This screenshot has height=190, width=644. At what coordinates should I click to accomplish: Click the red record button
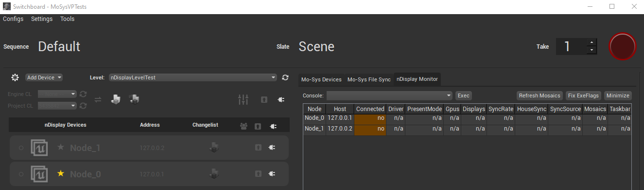[623, 47]
